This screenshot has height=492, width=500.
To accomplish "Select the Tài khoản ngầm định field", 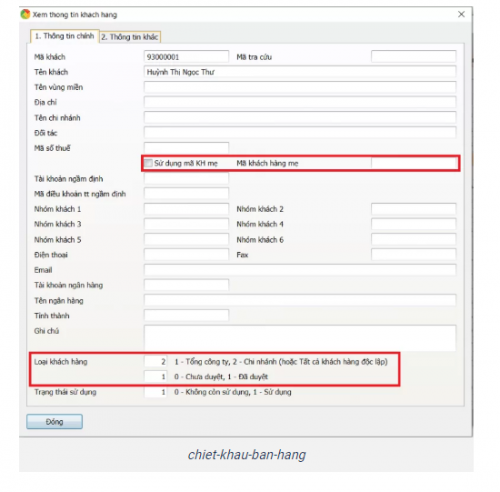I will pyautogui.click(x=186, y=178).
